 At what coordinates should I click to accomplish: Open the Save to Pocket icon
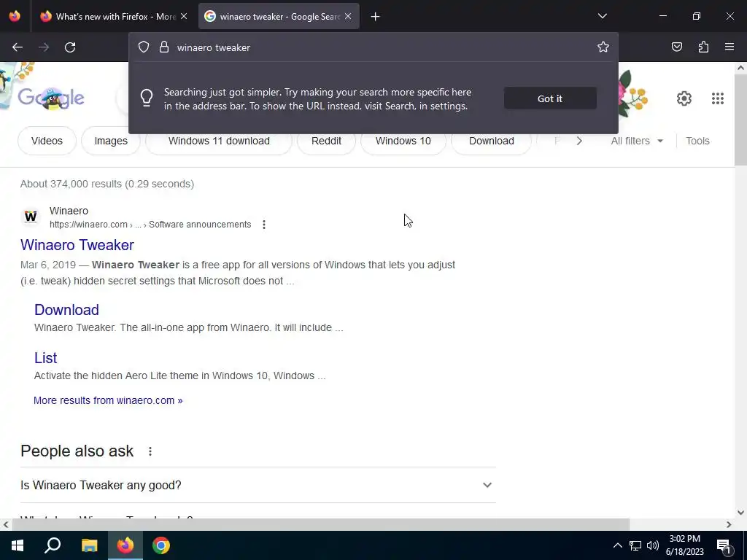point(676,47)
